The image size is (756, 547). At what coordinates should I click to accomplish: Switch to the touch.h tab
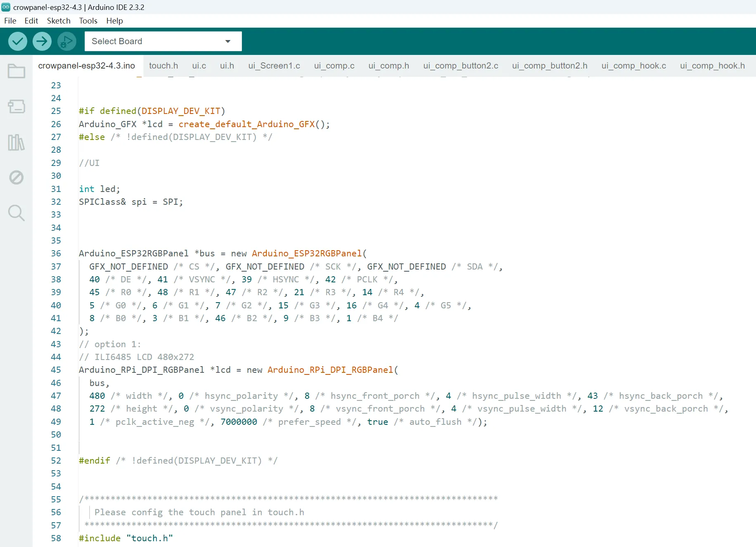pyautogui.click(x=164, y=66)
